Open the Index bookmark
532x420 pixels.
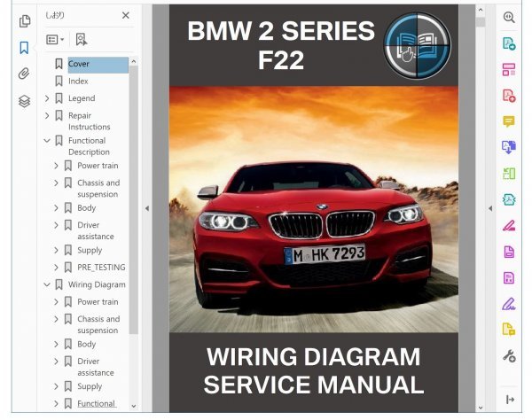click(78, 82)
